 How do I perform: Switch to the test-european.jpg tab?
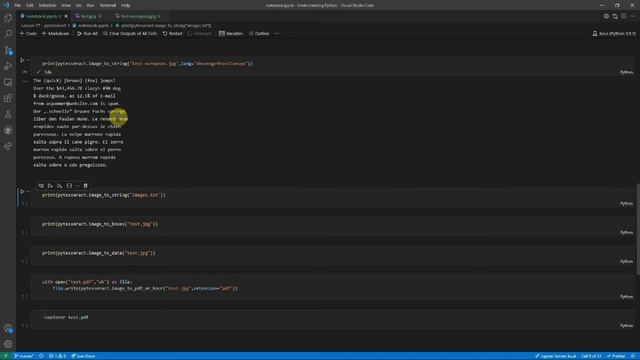pyautogui.click(x=138, y=16)
